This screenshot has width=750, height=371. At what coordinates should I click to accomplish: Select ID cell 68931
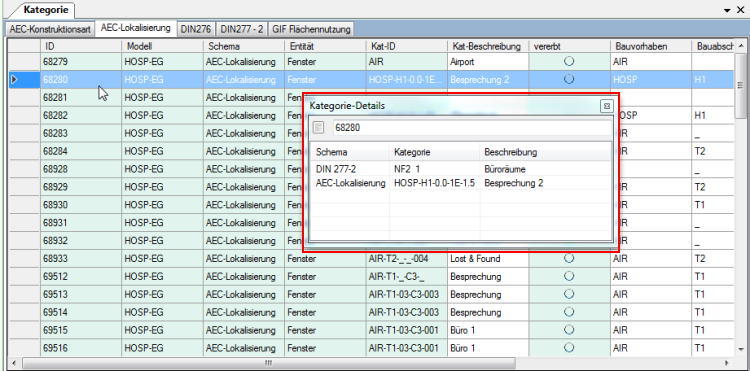(x=81, y=223)
